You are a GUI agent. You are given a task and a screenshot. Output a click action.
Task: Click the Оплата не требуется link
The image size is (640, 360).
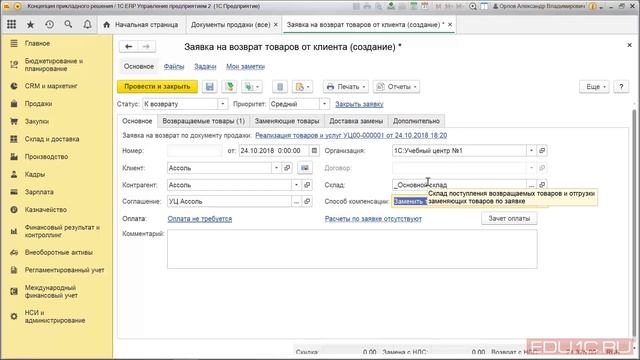(x=200, y=219)
